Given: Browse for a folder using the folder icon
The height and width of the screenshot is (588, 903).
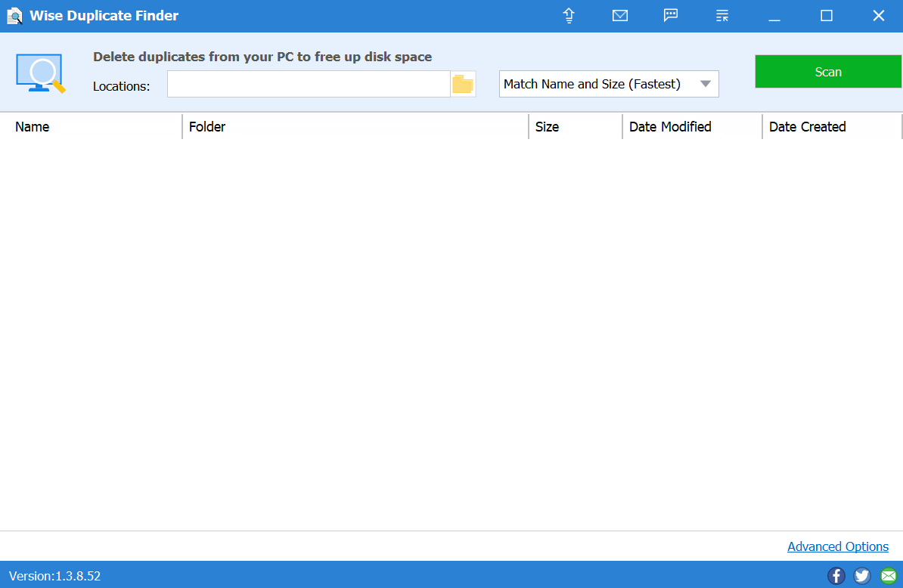Looking at the screenshot, I should (462, 85).
